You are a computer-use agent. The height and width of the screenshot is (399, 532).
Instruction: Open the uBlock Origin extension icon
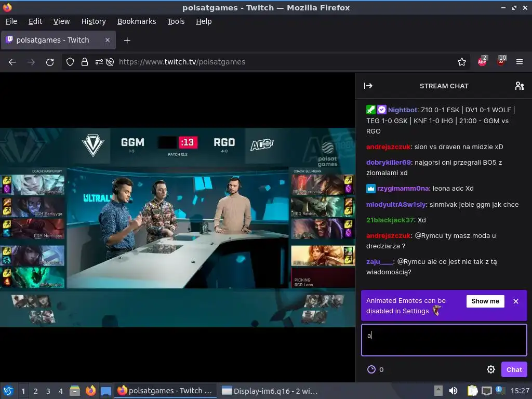tap(501, 61)
